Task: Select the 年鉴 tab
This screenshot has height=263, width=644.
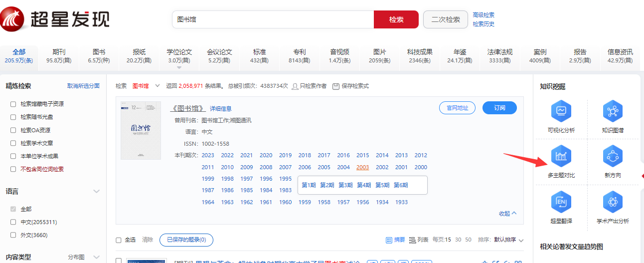Action: point(460,56)
